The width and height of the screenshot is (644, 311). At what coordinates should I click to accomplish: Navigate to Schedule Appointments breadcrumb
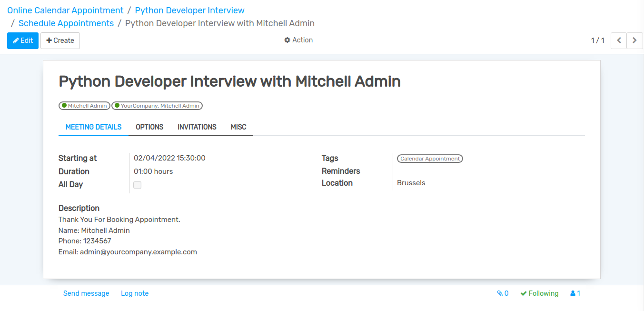point(66,23)
